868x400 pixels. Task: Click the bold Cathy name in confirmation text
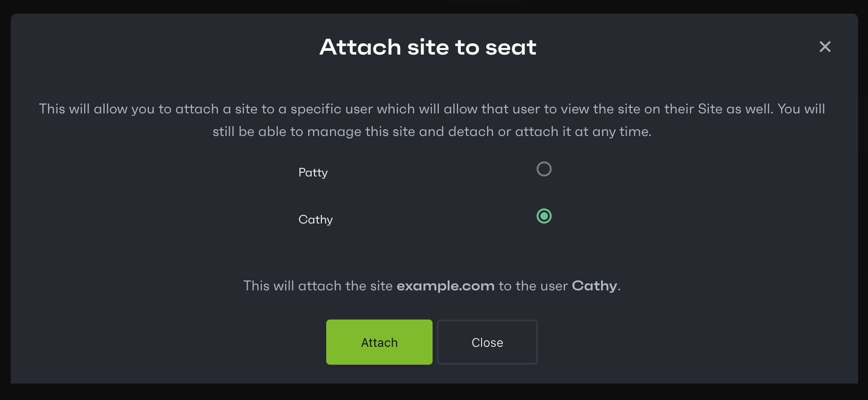pos(595,286)
